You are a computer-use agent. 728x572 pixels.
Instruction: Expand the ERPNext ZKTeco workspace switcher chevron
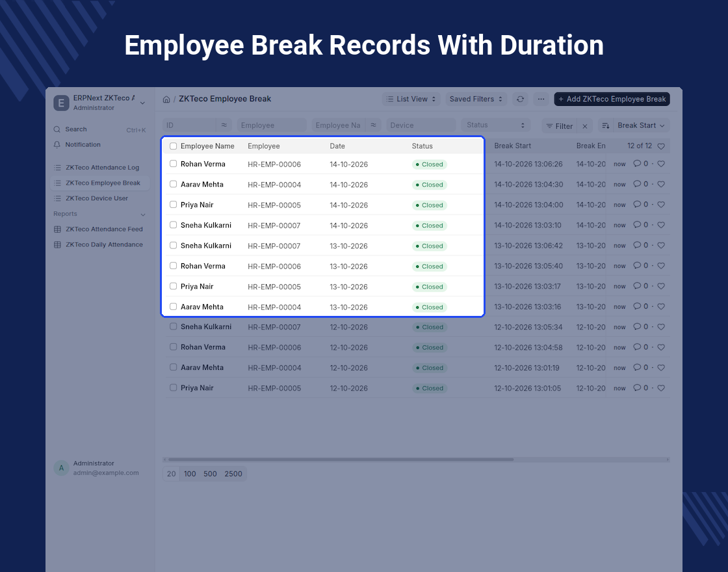pyautogui.click(x=142, y=103)
